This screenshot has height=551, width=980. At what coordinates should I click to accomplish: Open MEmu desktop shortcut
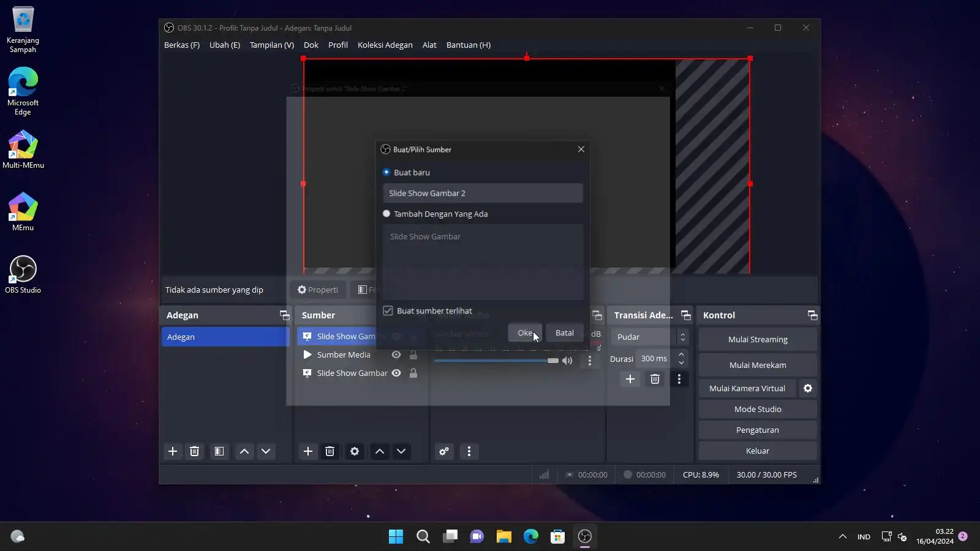tap(23, 212)
